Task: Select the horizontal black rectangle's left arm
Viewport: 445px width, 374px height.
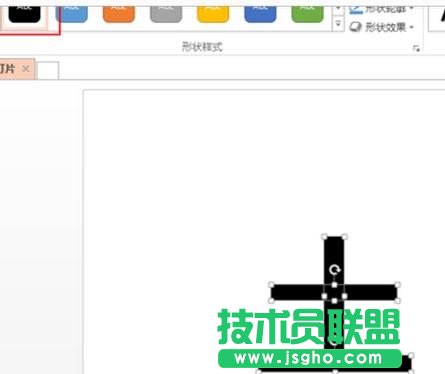Action: (x=297, y=292)
